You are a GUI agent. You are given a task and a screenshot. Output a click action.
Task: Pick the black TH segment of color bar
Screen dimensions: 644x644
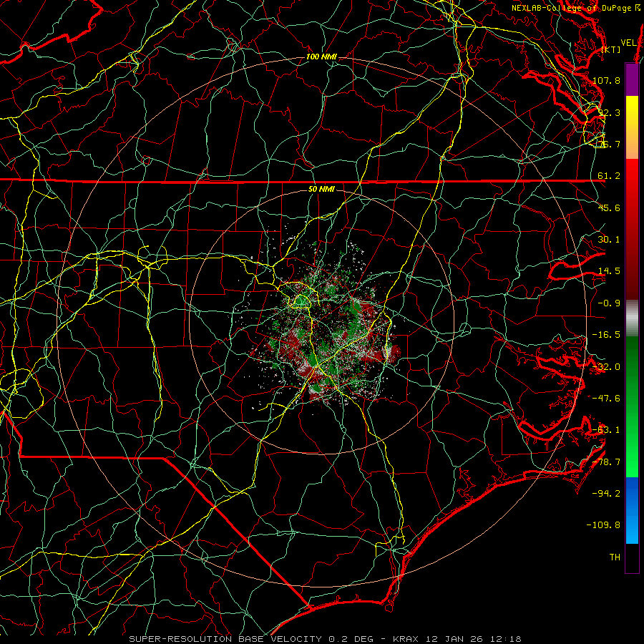pos(632,557)
